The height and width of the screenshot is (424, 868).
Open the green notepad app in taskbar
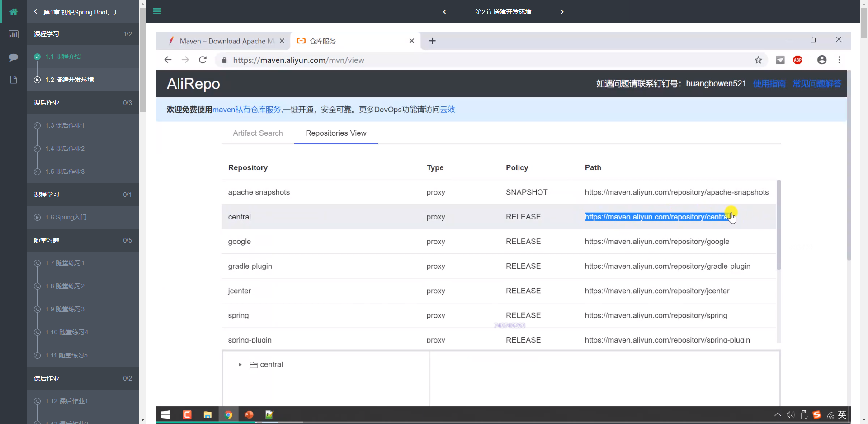(x=269, y=414)
